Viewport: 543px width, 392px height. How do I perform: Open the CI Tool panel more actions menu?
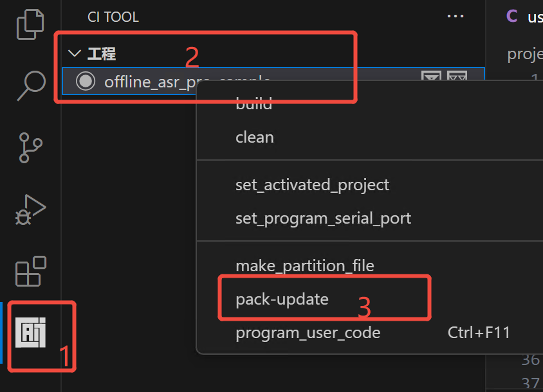coord(456,16)
